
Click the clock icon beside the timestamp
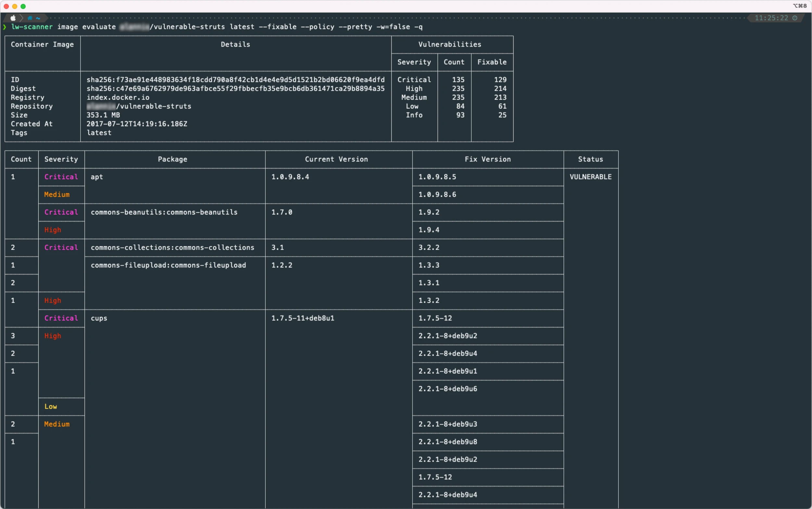(x=795, y=18)
